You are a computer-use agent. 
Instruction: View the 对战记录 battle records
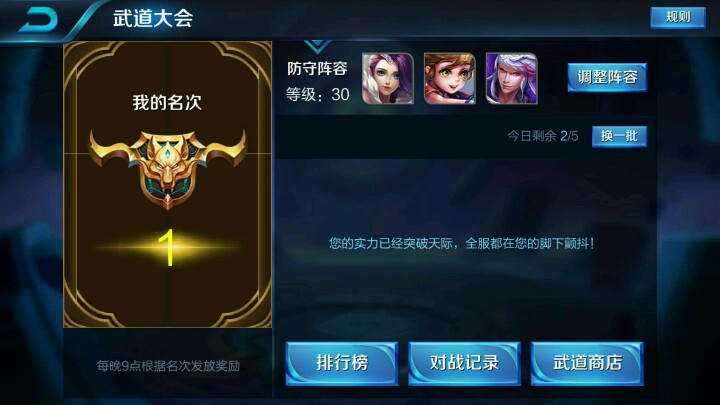[464, 363]
